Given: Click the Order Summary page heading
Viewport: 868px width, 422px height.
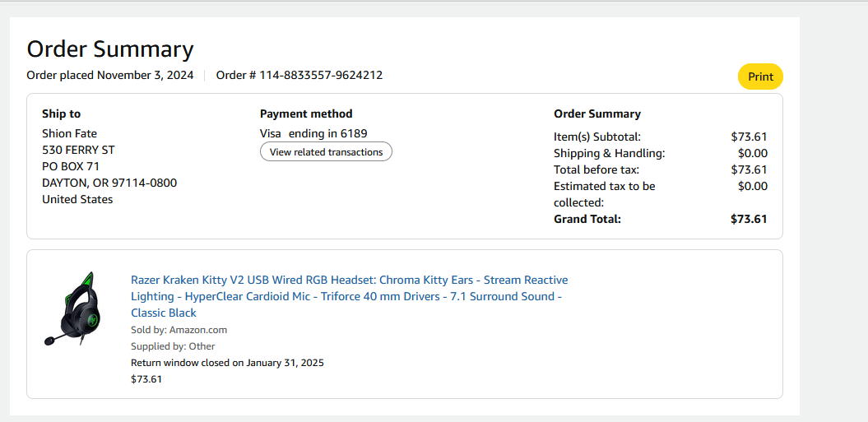Looking at the screenshot, I should [x=110, y=49].
